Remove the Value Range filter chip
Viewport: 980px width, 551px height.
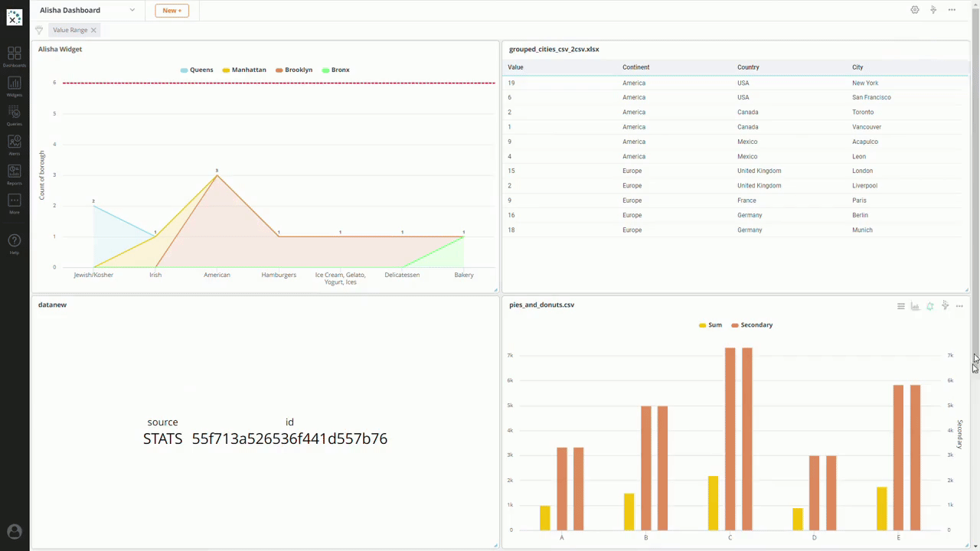click(93, 30)
